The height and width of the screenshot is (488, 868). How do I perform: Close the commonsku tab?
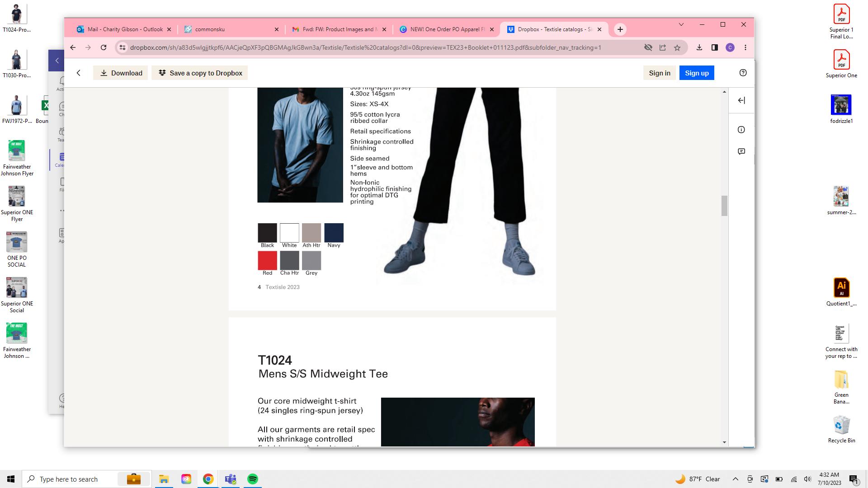(277, 29)
